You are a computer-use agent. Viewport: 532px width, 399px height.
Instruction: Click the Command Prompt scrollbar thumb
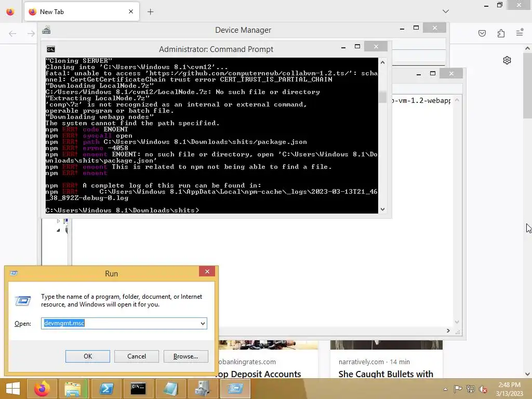(382, 97)
